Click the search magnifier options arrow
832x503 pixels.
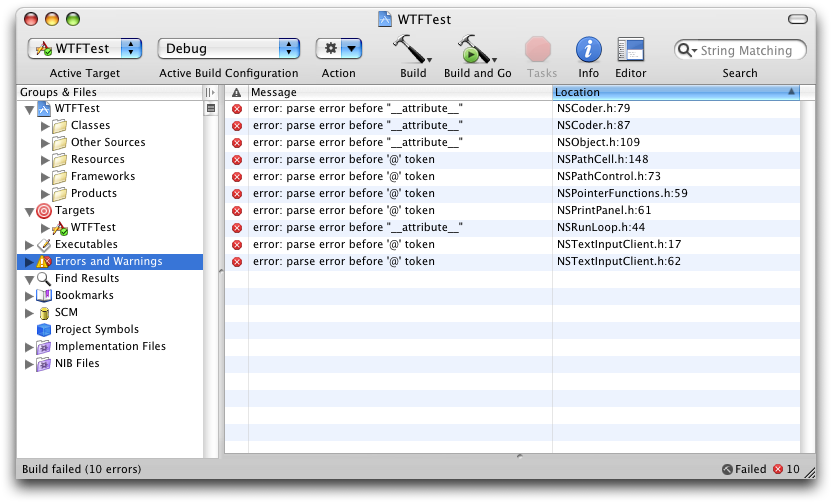(x=687, y=50)
